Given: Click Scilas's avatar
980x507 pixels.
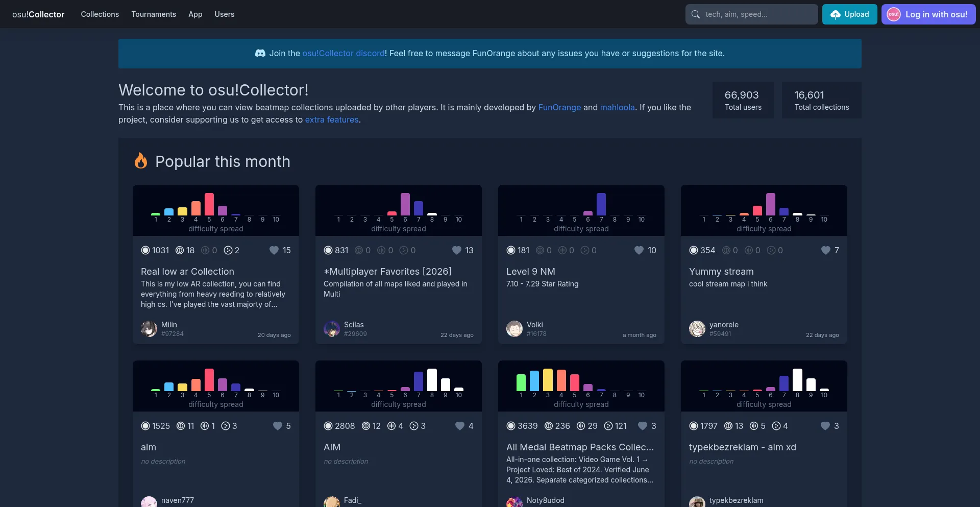Looking at the screenshot, I should tap(332, 329).
